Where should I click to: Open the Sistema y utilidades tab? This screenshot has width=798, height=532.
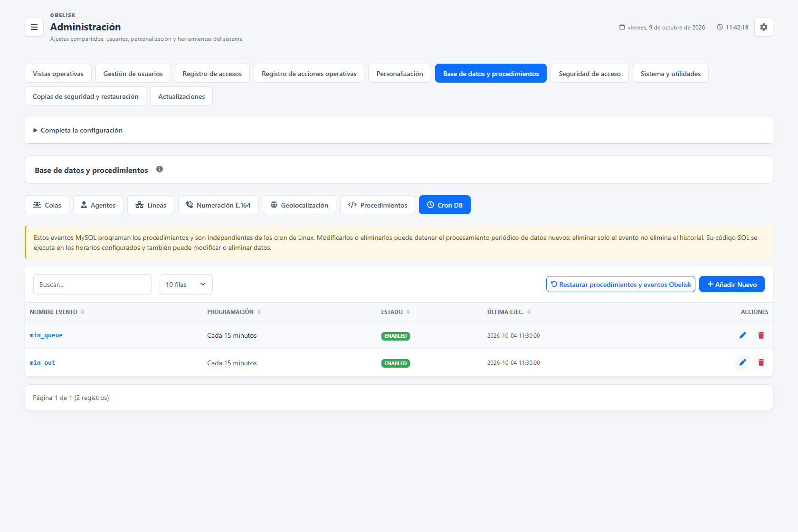click(671, 74)
